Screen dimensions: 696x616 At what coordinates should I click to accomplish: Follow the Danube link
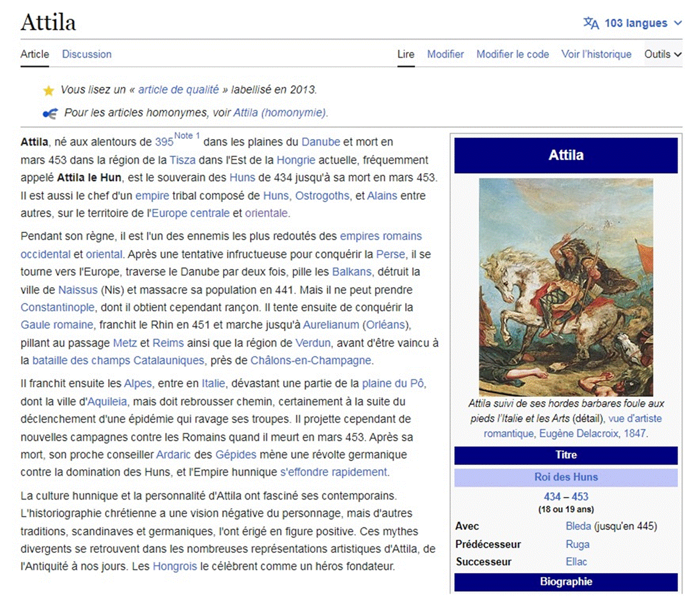point(321,142)
